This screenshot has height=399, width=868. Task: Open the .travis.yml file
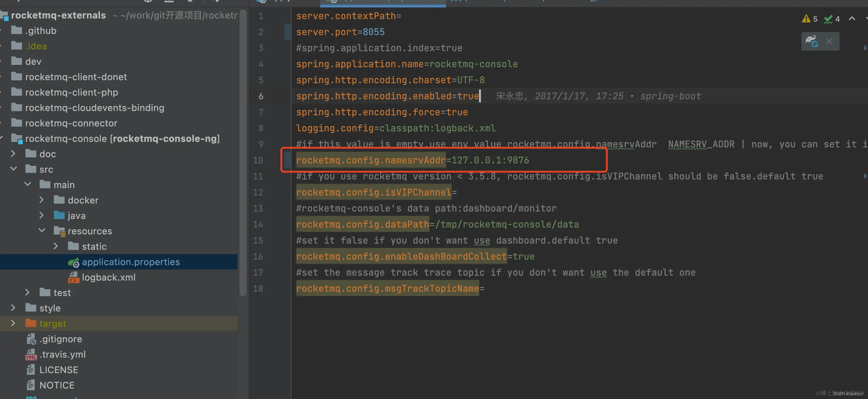coord(62,354)
